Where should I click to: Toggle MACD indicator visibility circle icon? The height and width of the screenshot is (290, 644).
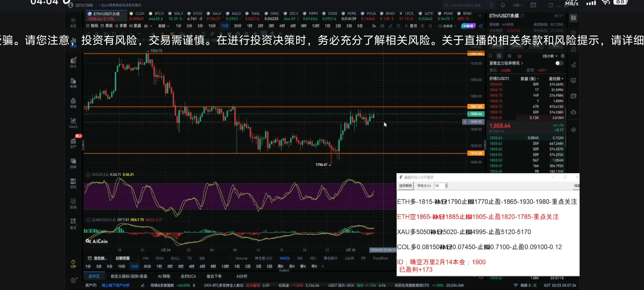point(88,220)
